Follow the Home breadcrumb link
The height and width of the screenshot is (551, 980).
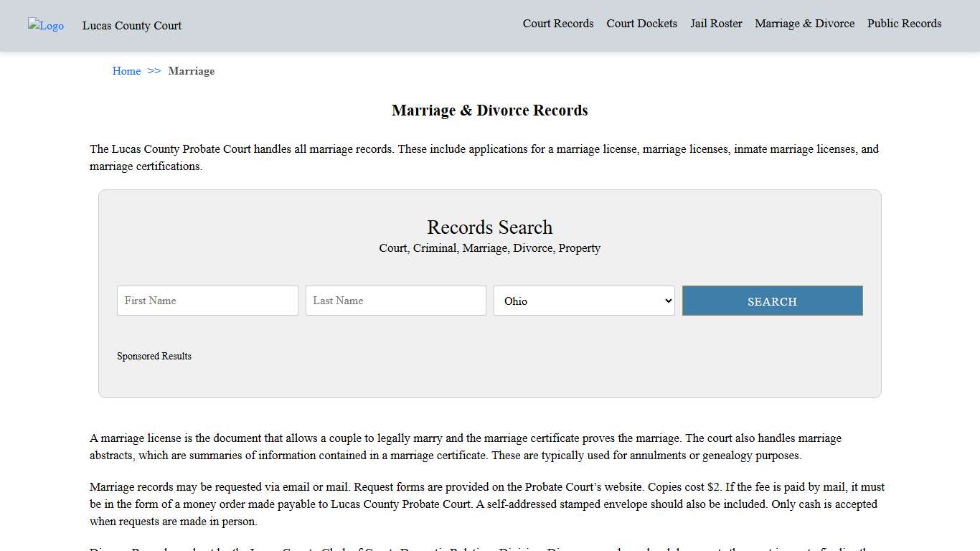126,71
